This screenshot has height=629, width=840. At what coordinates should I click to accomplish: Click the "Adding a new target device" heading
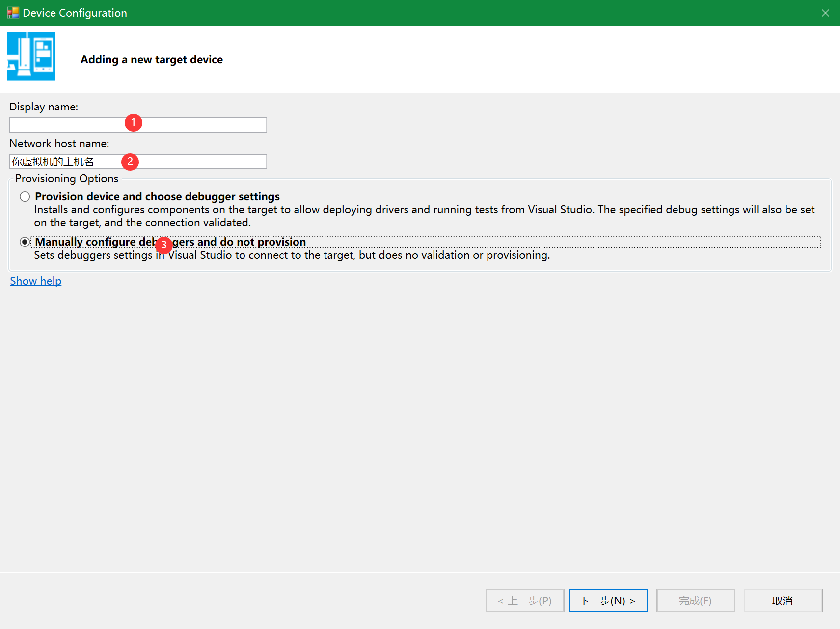point(151,59)
